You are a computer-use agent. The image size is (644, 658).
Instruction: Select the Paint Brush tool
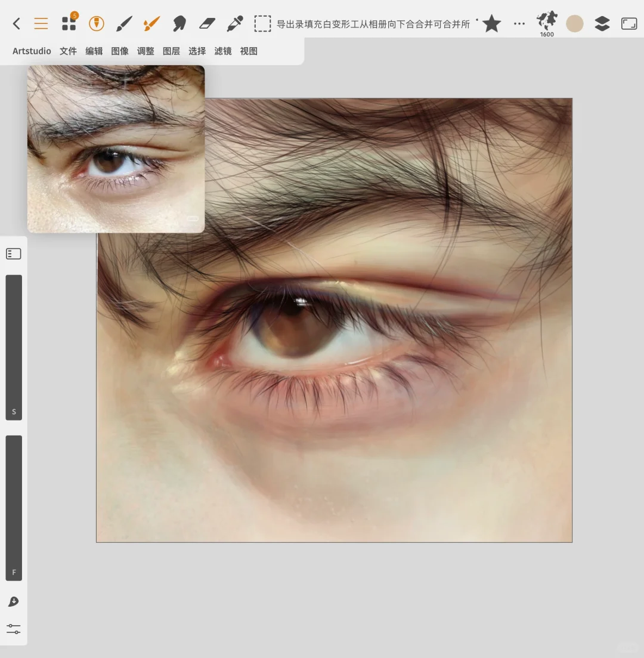coord(123,24)
